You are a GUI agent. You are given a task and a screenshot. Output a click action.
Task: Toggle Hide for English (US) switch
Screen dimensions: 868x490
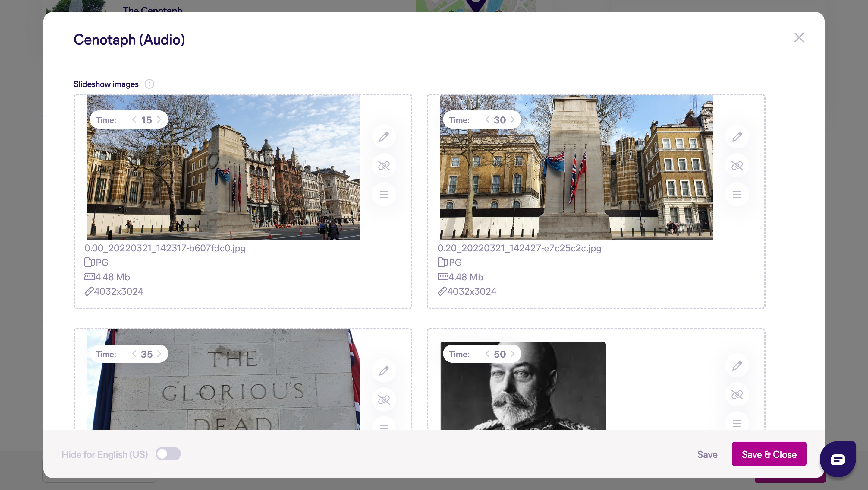[168, 454]
